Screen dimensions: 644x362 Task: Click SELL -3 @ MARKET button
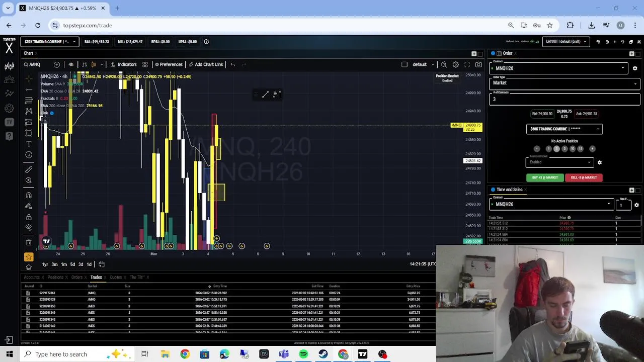click(584, 177)
